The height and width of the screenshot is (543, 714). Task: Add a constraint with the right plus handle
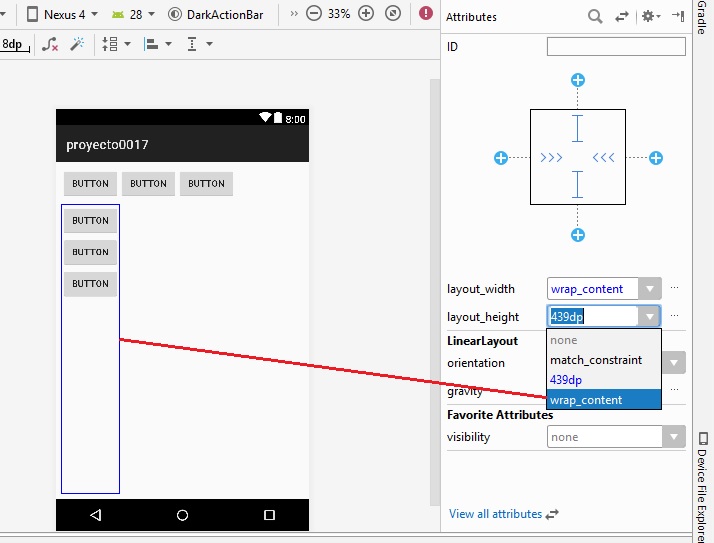pos(656,158)
